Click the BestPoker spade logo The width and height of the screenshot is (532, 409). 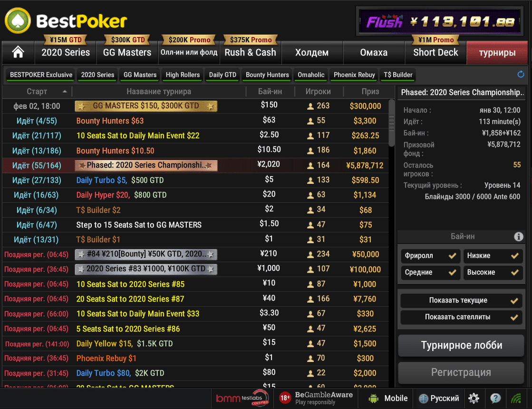pos(18,21)
